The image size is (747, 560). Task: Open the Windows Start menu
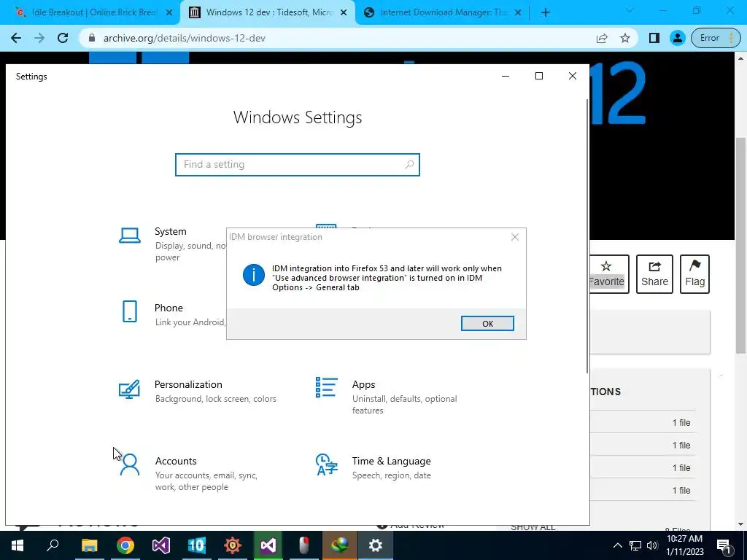pos(18,545)
